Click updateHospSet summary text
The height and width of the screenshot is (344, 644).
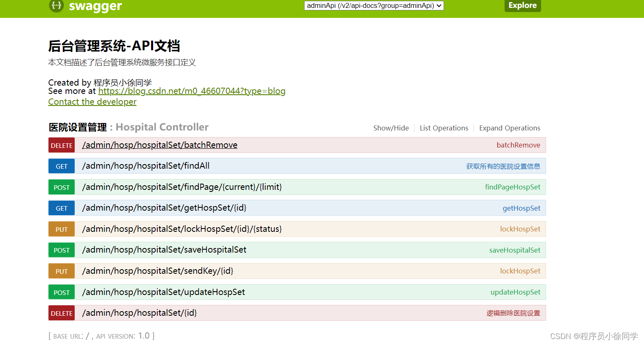click(515, 292)
